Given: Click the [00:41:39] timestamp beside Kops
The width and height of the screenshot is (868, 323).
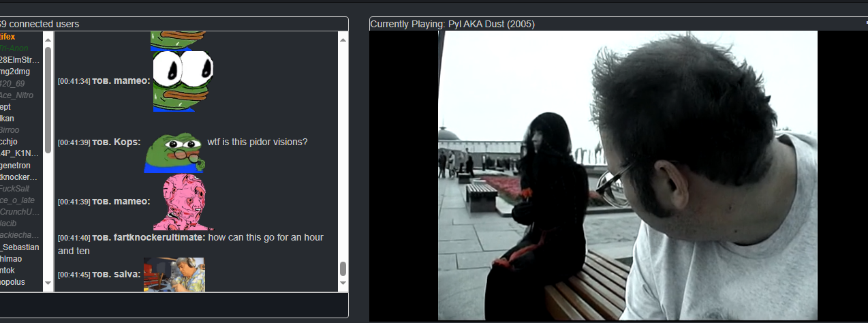Looking at the screenshot, I should tap(74, 143).
